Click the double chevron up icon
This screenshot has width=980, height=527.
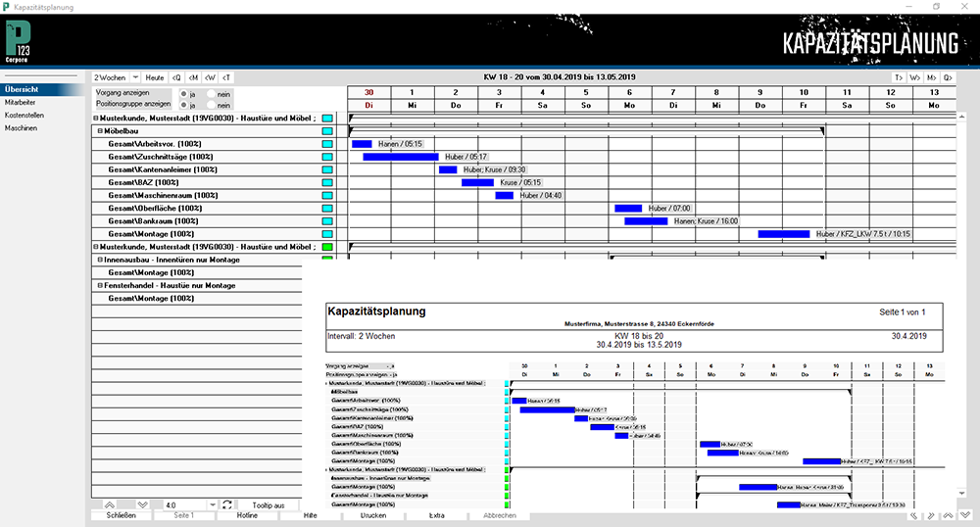tap(110, 504)
